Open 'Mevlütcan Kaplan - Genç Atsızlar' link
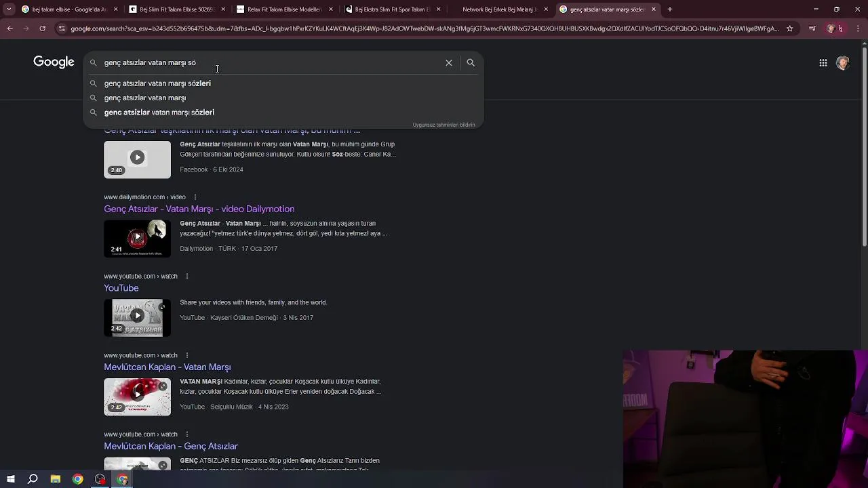The image size is (868, 488). (x=170, y=446)
